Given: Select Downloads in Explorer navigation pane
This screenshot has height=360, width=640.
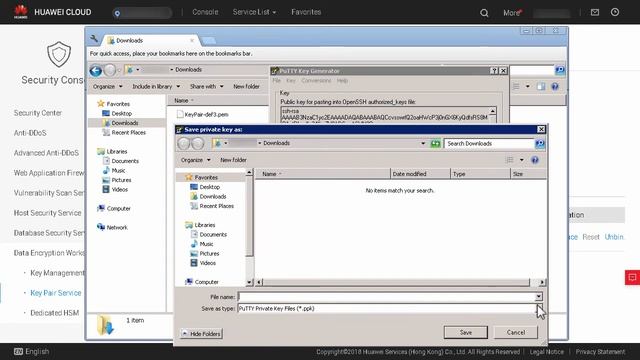Looking at the screenshot, I should (x=120, y=123).
